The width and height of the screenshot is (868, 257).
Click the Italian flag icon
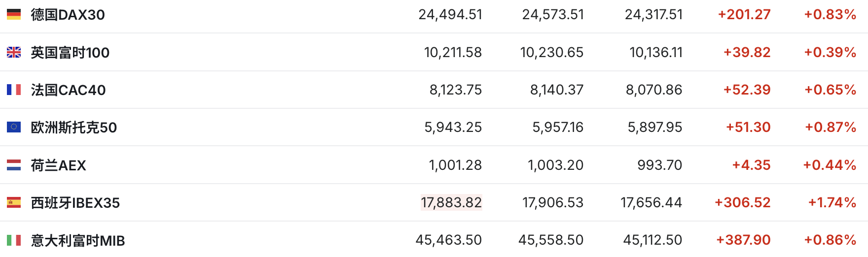click(14, 240)
